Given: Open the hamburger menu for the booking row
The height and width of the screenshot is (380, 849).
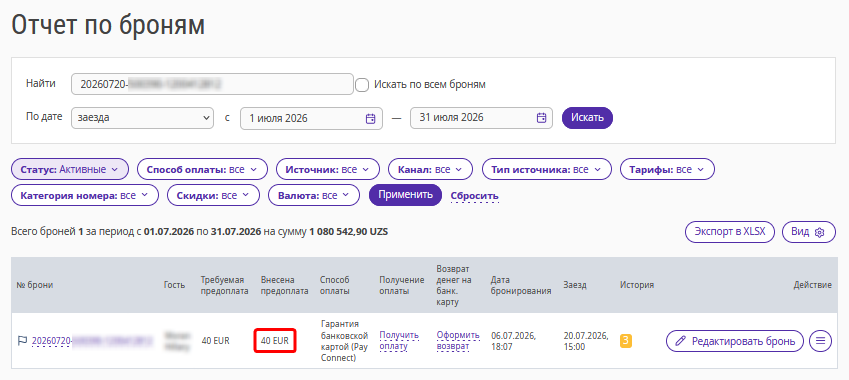Looking at the screenshot, I should tap(820, 341).
